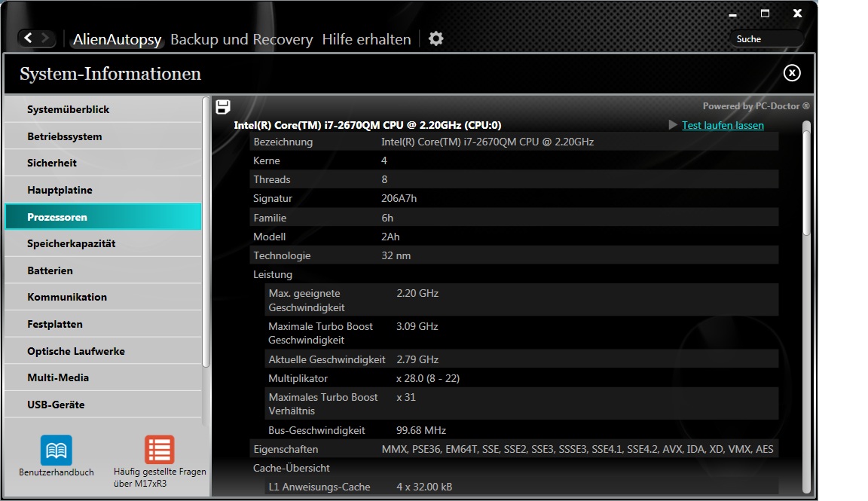Click Threads value 8

click(x=384, y=179)
